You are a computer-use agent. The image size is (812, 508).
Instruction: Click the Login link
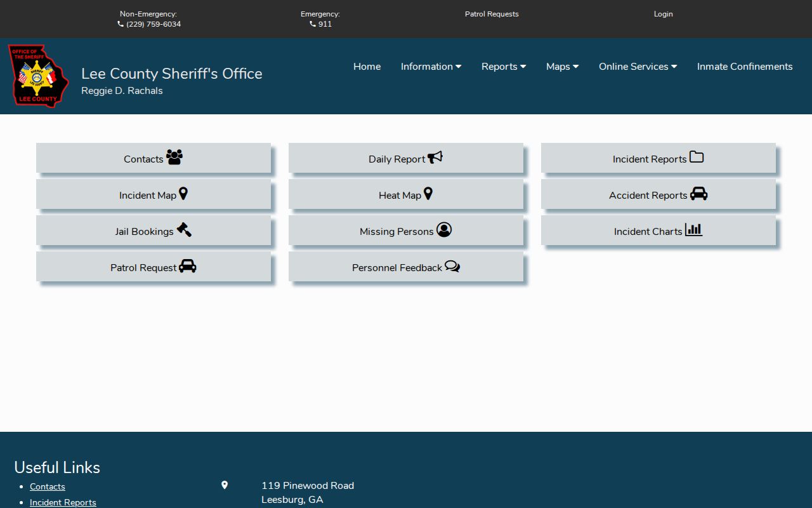664,14
